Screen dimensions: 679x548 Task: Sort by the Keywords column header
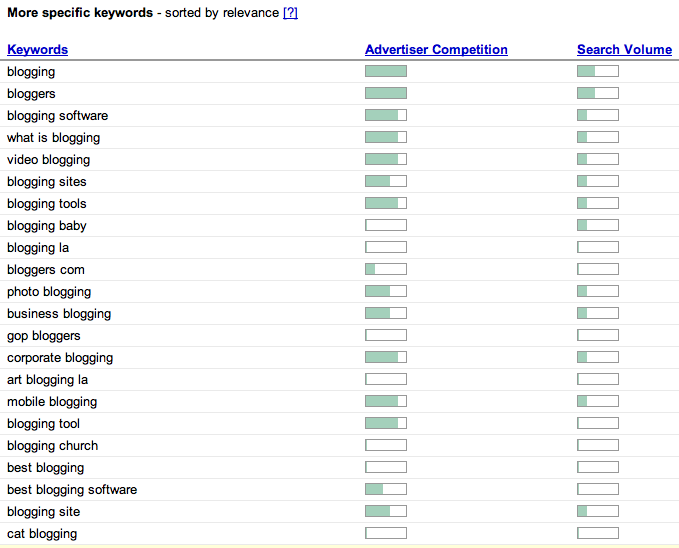pos(37,49)
